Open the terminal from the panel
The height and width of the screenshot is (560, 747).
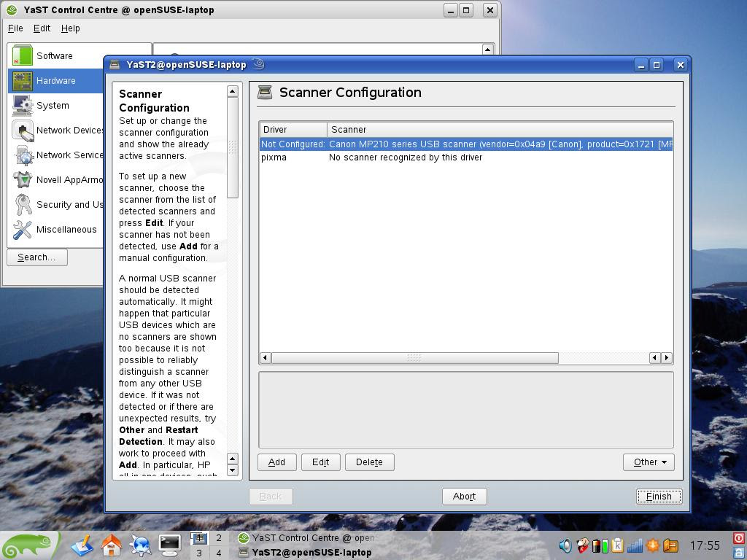click(169, 545)
